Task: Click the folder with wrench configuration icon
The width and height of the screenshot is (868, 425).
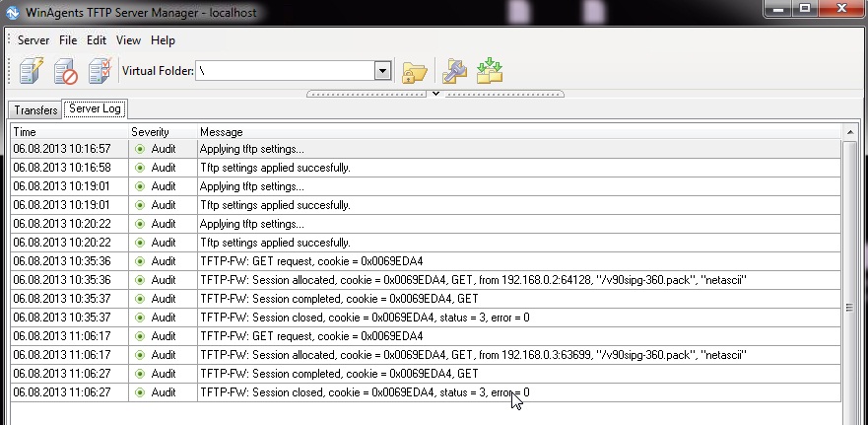Action: pyautogui.click(x=454, y=71)
